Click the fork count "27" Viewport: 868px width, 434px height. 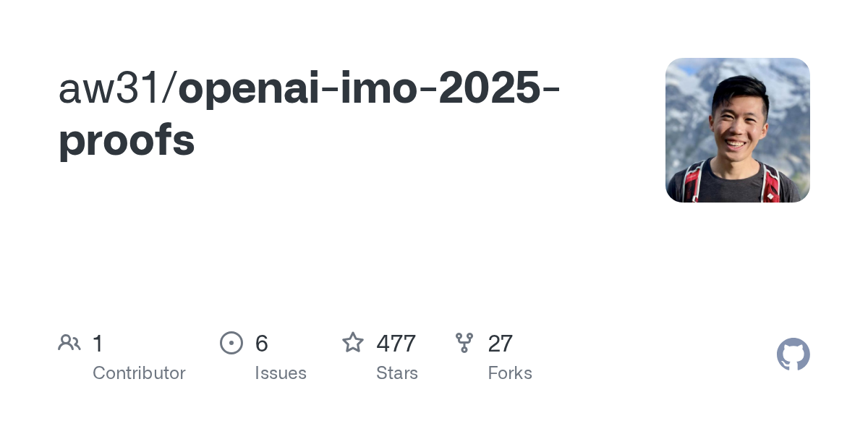pos(501,344)
